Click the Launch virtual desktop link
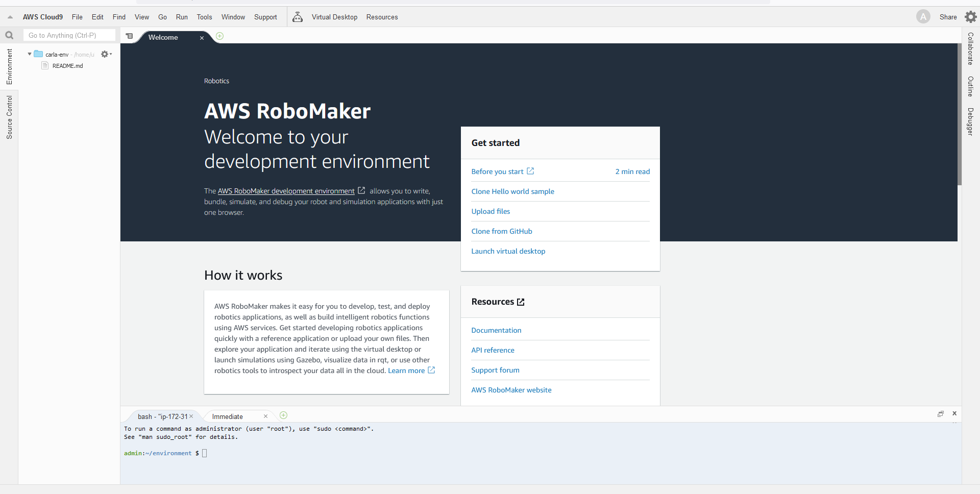Screen dimensions: 980x494 [508, 251]
